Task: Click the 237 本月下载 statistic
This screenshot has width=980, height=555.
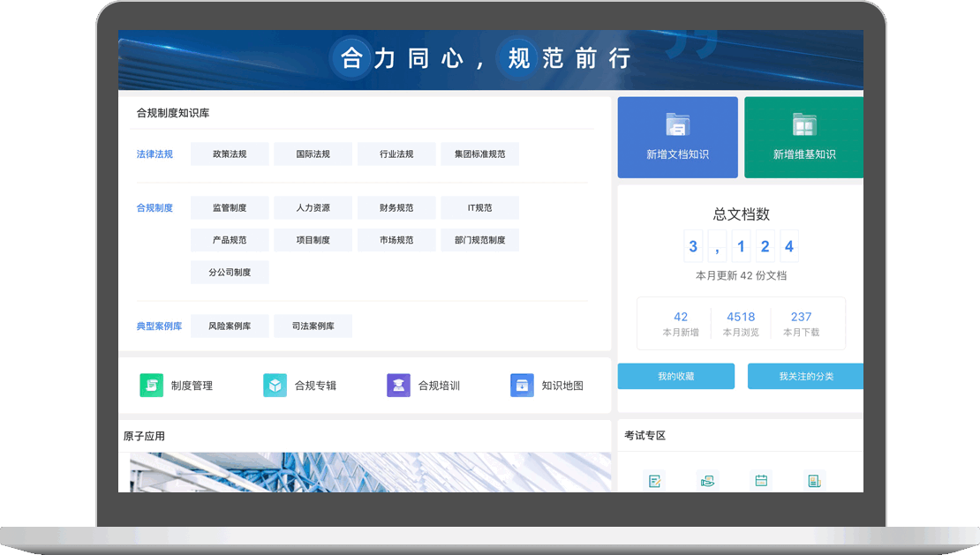Action: (801, 323)
